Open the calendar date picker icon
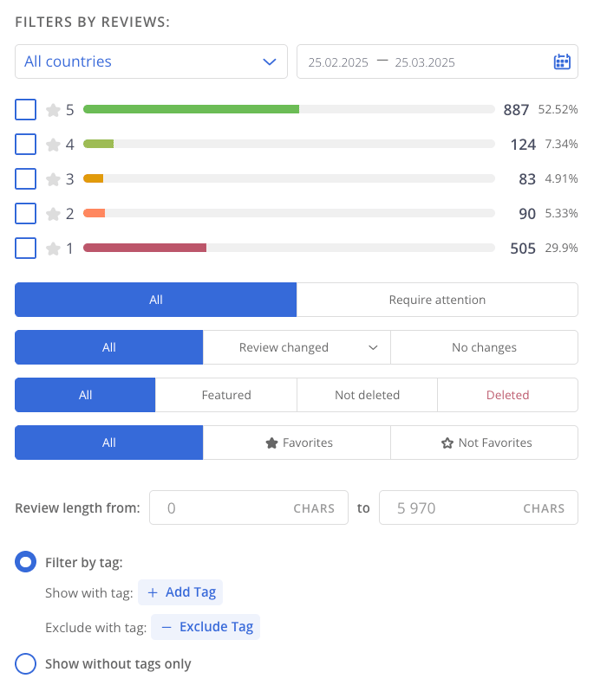The width and height of the screenshot is (594, 698). click(x=562, y=61)
